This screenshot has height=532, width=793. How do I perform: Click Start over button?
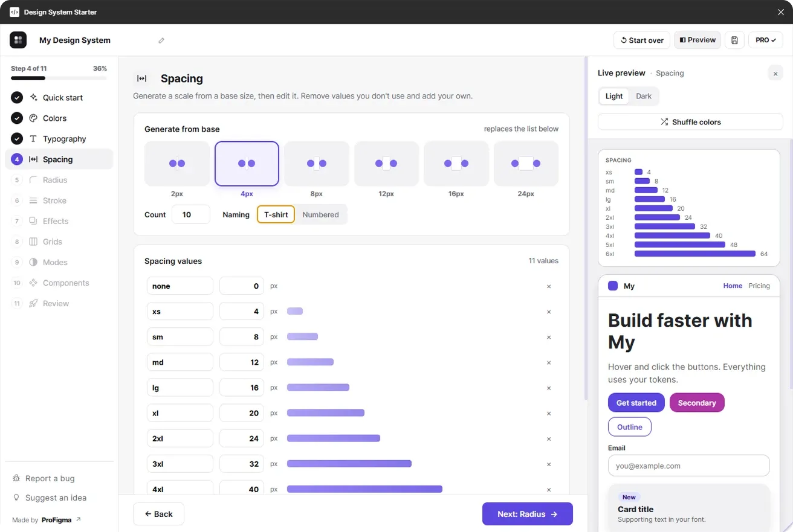pyautogui.click(x=642, y=40)
